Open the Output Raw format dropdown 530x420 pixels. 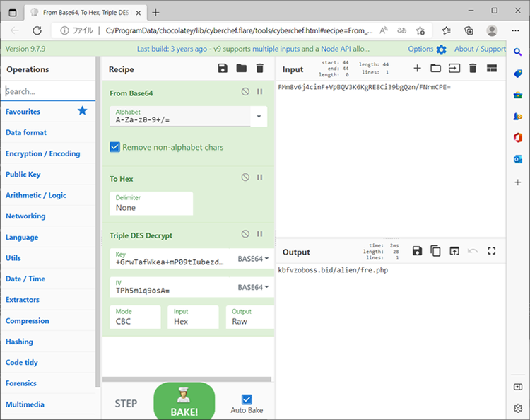click(x=249, y=317)
